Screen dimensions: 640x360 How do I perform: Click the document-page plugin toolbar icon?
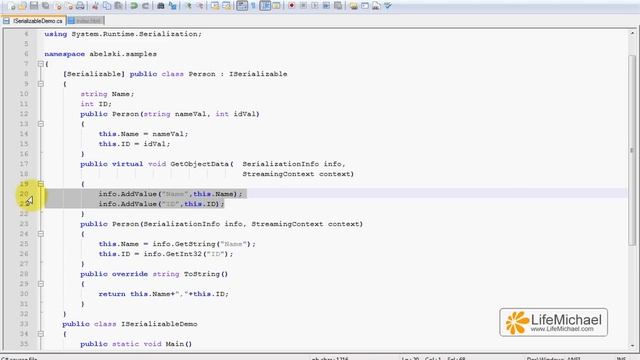(376, 6)
